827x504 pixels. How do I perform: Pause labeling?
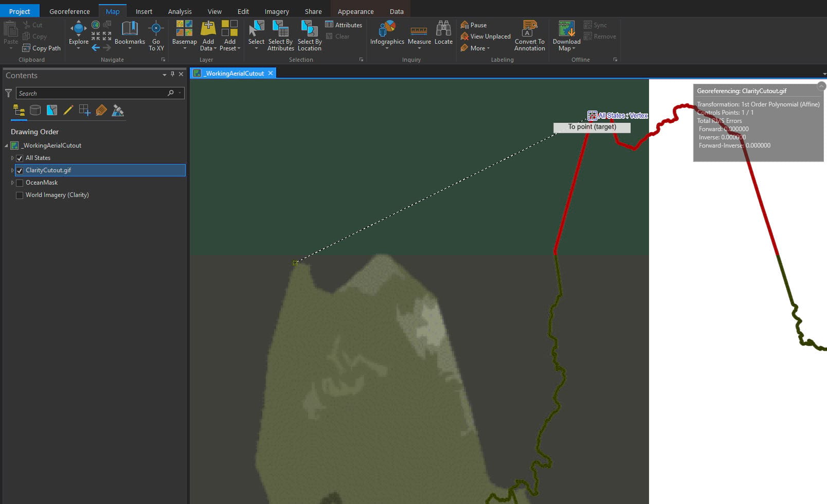tap(474, 25)
